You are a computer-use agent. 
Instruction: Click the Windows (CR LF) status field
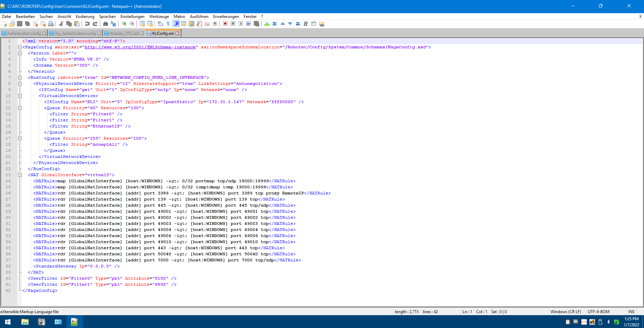[x=565, y=312]
